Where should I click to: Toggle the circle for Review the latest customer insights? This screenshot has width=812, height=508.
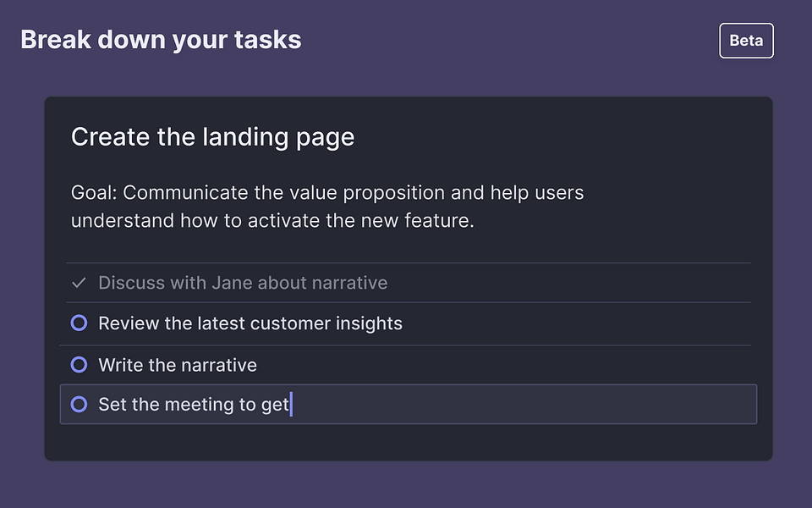click(x=79, y=323)
